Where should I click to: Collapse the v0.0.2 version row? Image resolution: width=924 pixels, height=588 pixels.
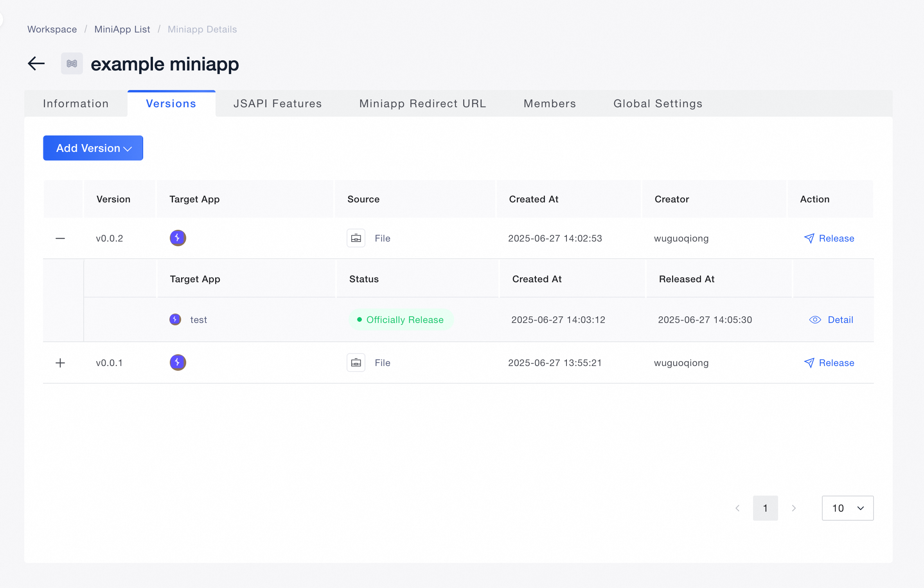60,238
